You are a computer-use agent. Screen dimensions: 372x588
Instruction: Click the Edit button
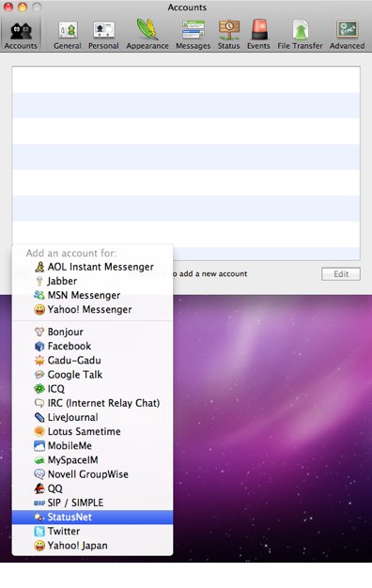[341, 274]
